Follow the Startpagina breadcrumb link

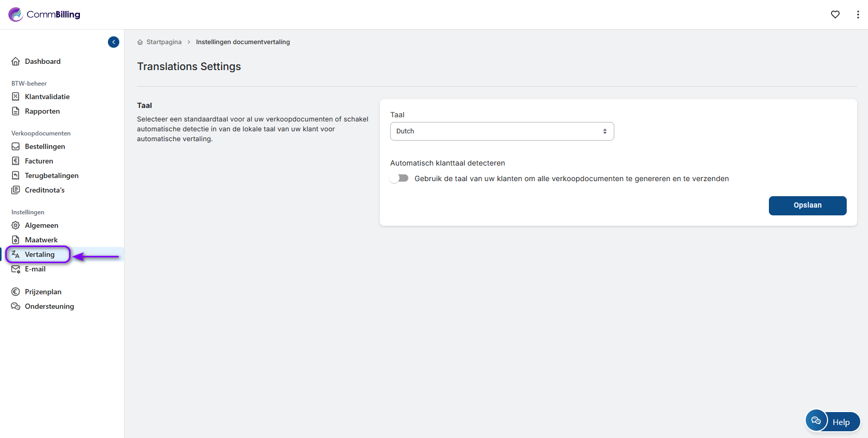(164, 42)
